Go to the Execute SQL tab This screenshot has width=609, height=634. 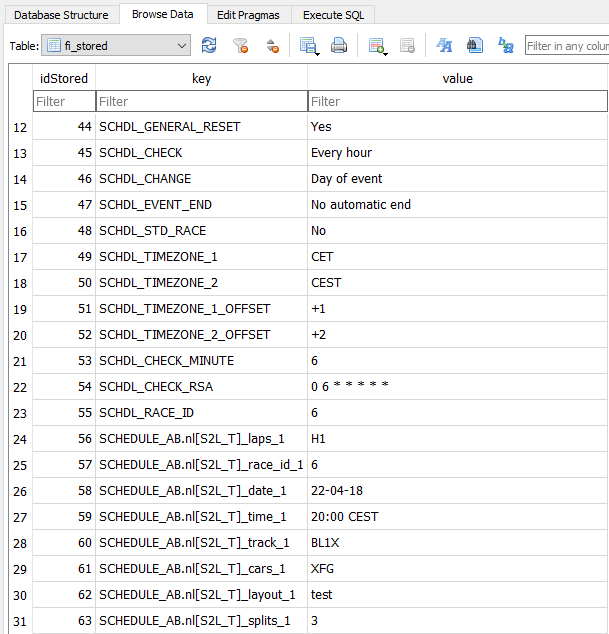coord(333,15)
